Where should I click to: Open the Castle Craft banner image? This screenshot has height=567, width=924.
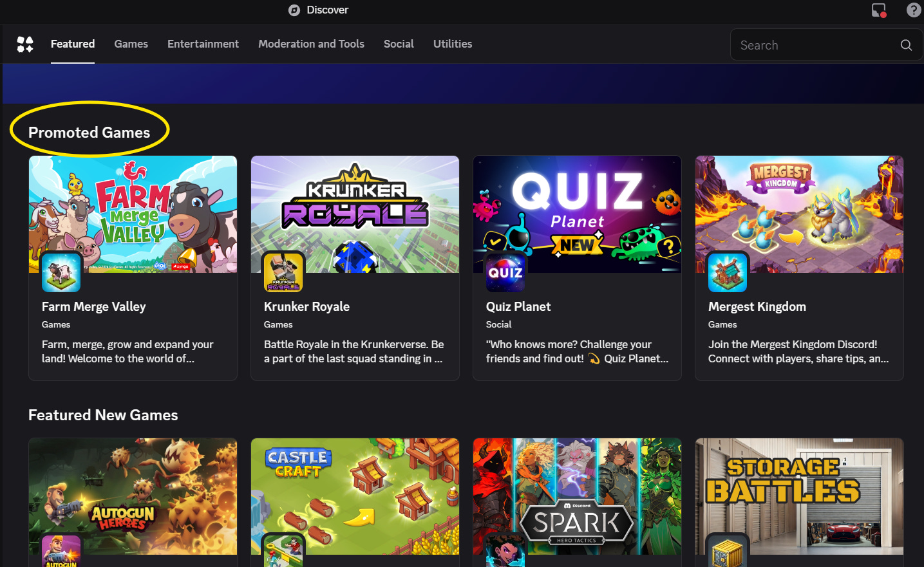[x=355, y=496]
